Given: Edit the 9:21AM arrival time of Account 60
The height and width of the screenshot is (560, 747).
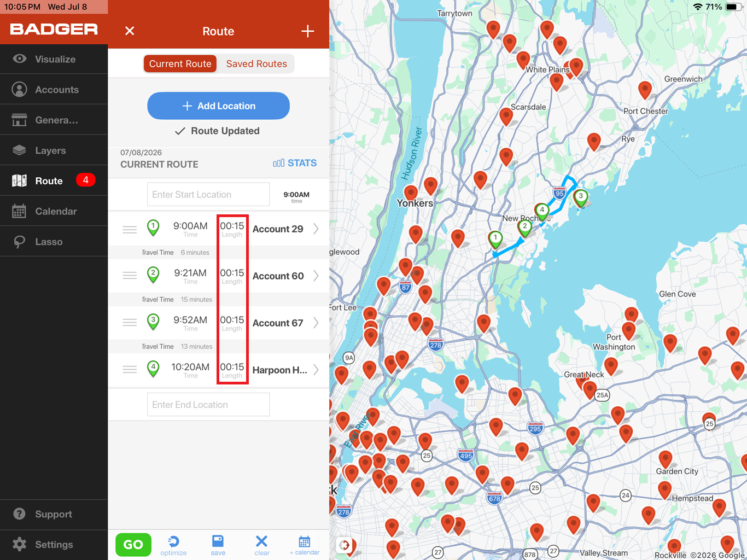Looking at the screenshot, I should [190, 276].
